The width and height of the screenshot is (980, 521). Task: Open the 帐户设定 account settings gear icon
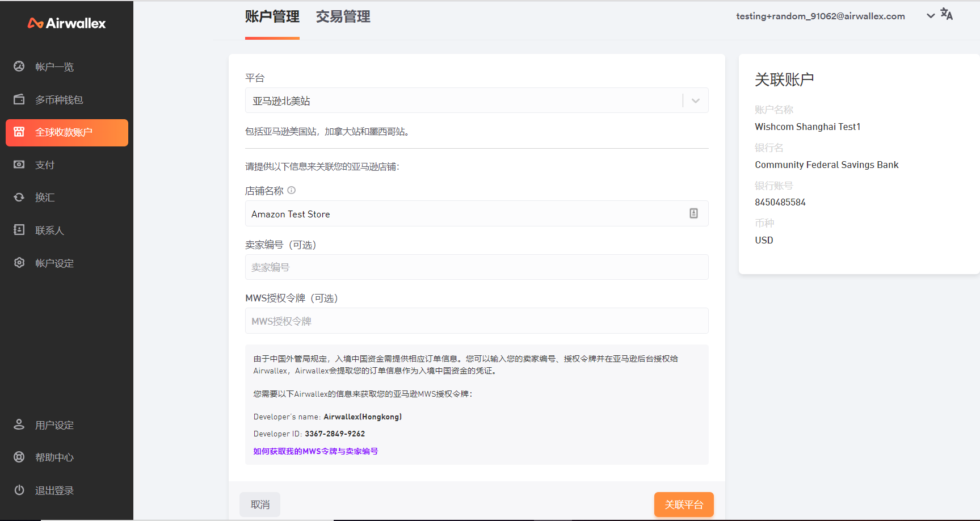(x=19, y=263)
